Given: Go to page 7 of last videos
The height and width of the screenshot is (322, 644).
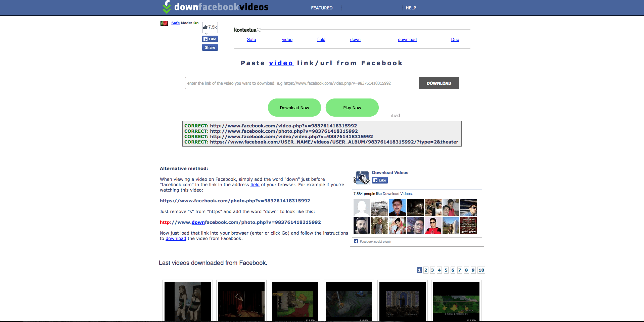Looking at the screenshot, I should pos(460,270).
